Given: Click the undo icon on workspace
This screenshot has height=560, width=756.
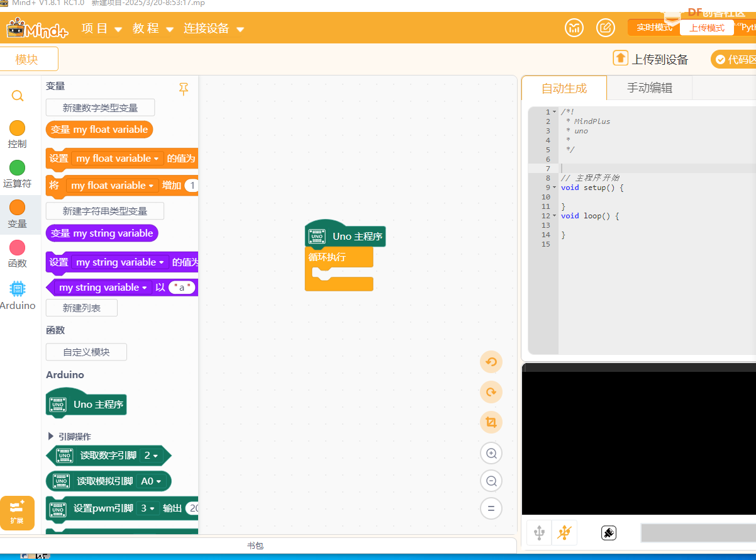Looking at the screenshot, I should (491, 362).
